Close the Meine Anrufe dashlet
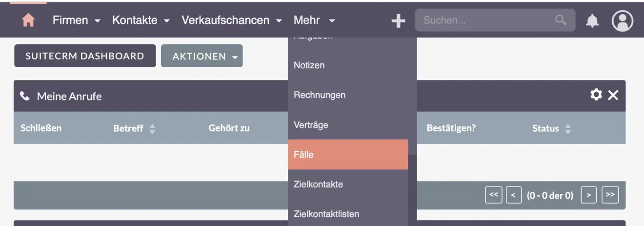This screenshot has height=226, width=644. click(613, 95)
